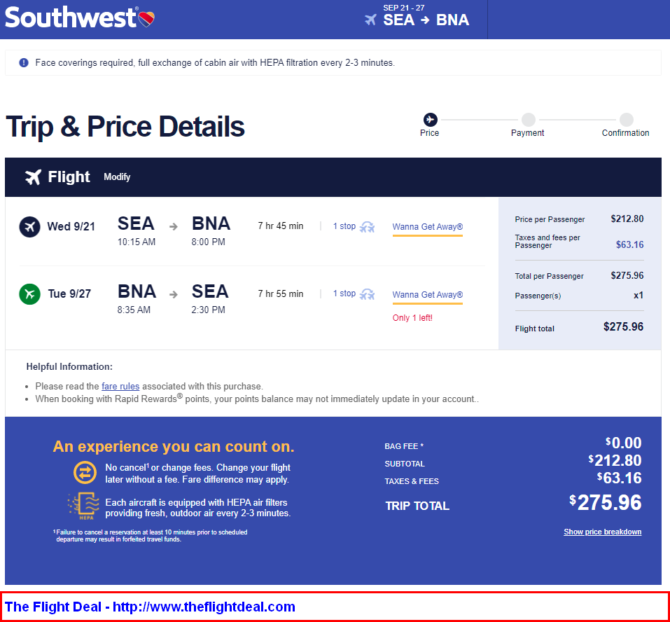Click the dark departing flight icon for Wed 9/21
Image resolution: width=670 pixels, height=622 pixels.
coord(29,226)
